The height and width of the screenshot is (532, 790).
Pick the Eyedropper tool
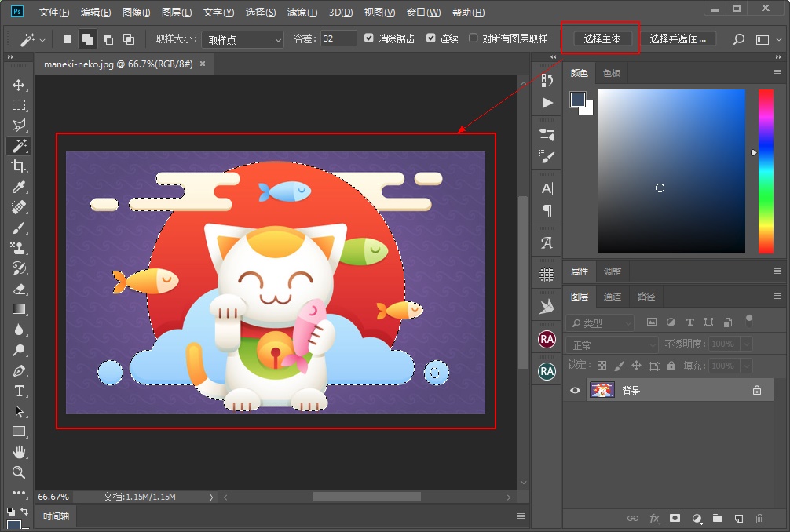19,187
